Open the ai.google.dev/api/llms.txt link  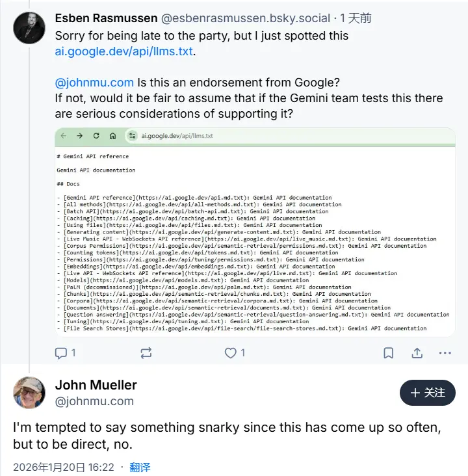pos(123,51)
